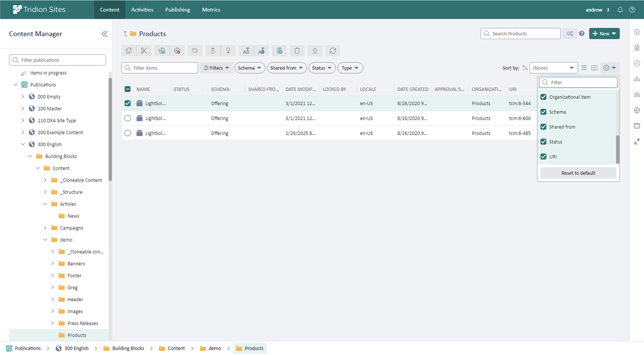Refresh the Products item list
This screenshot has width=644, height=355.
pos(333,51)
